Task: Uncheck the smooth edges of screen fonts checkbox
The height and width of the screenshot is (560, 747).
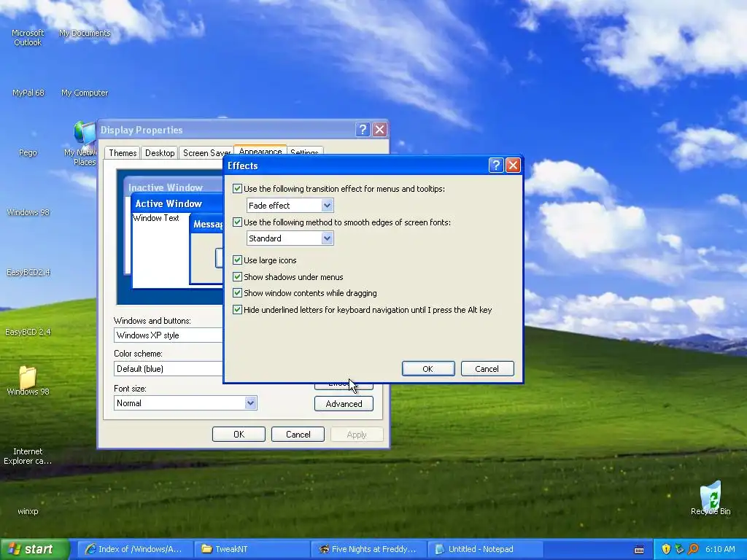Action: [237, 222]
